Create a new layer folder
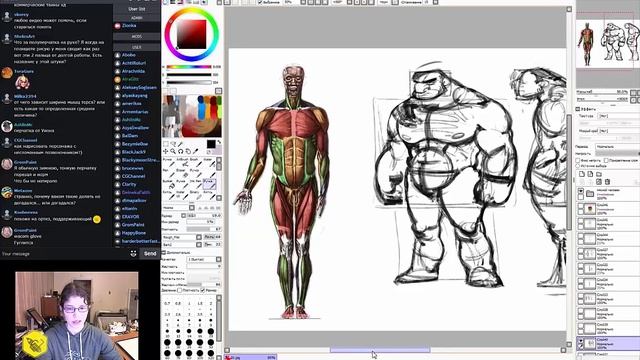Image resolution: width=640 pixels, height=360 pixels. pyautogui.click(x=599, y=174)
